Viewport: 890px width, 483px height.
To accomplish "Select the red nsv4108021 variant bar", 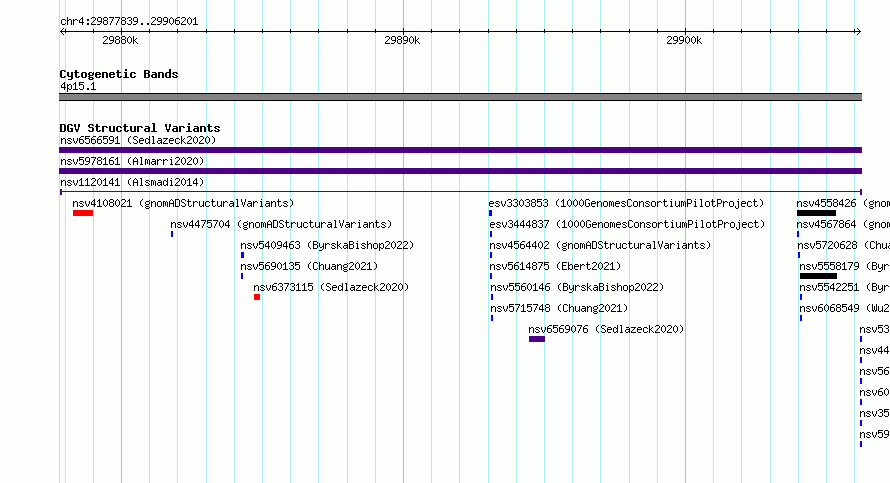I will (x=83, y=213).
